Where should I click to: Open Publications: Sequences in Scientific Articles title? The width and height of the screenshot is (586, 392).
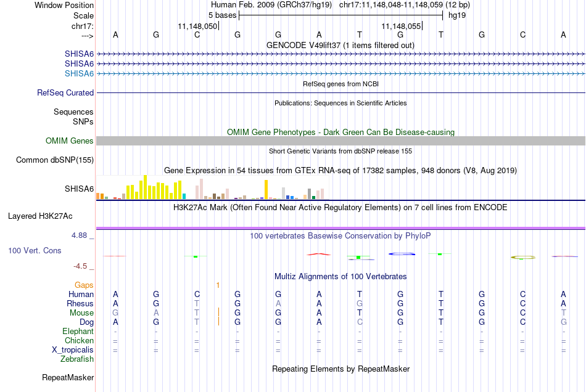pyautogui.click(x=340, y=103)
